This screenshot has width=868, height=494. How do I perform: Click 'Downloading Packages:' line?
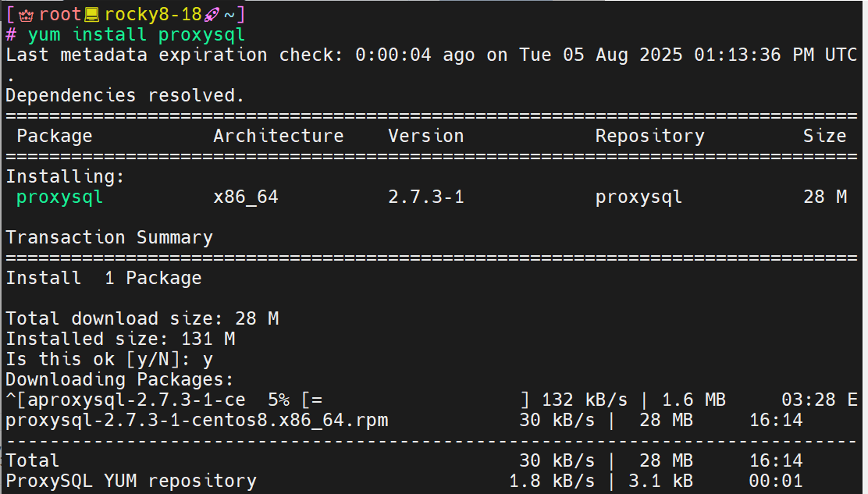pyautogui.click(x=119, y=379)
